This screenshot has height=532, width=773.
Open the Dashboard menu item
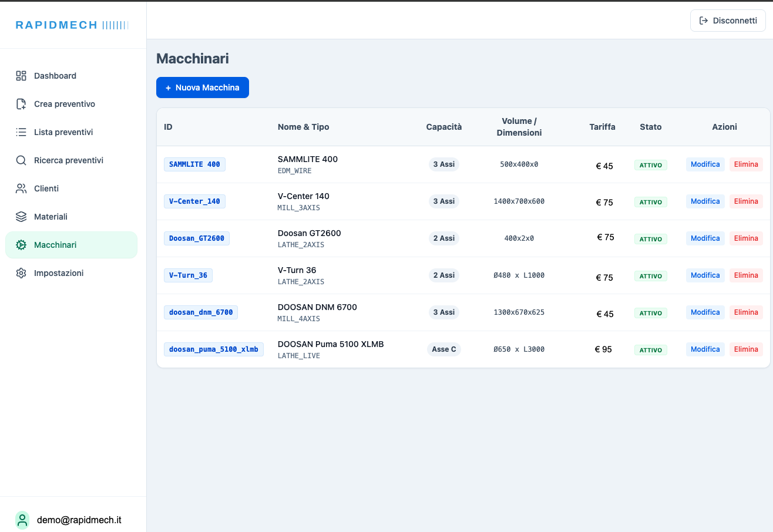pos(71,76)
